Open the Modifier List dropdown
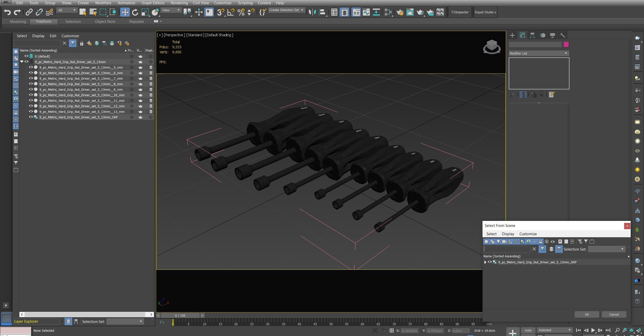 pyautogui.click(x=539, y=53)
